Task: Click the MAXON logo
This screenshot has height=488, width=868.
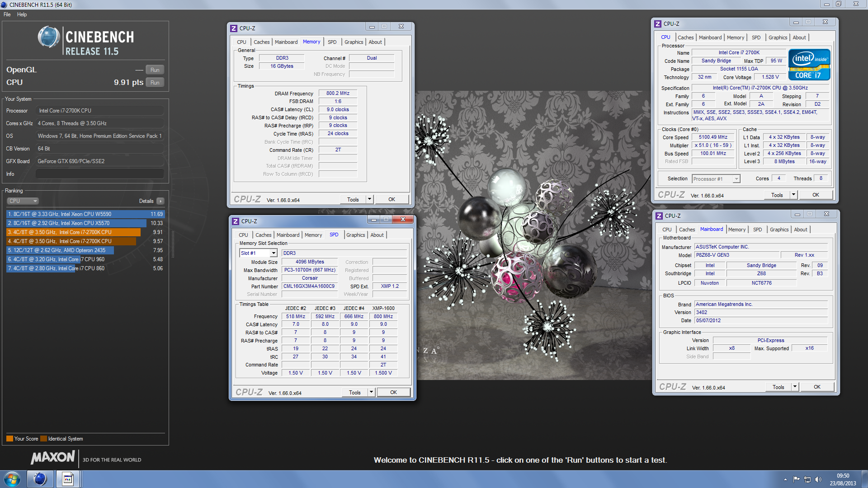Action: [52, 457]
